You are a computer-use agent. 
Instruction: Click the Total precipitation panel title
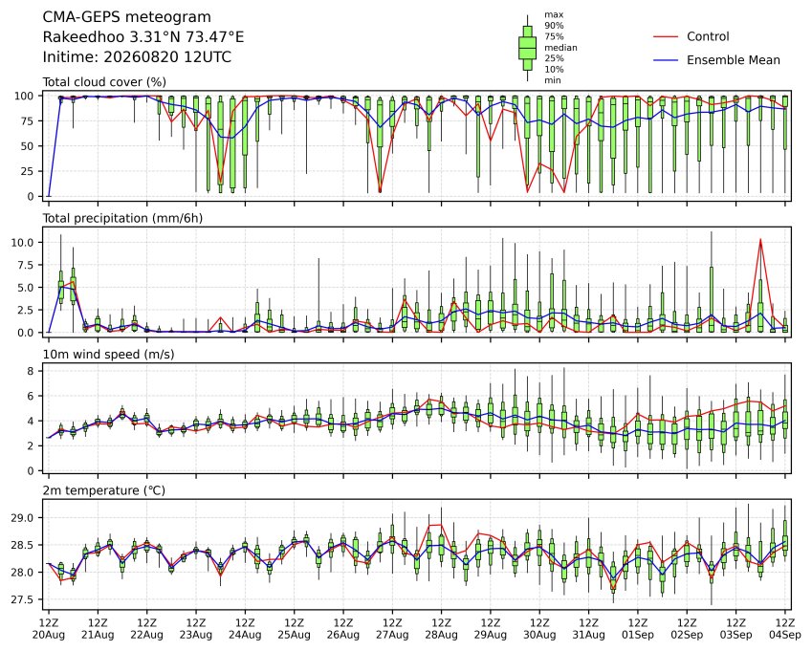pos(122,218)
